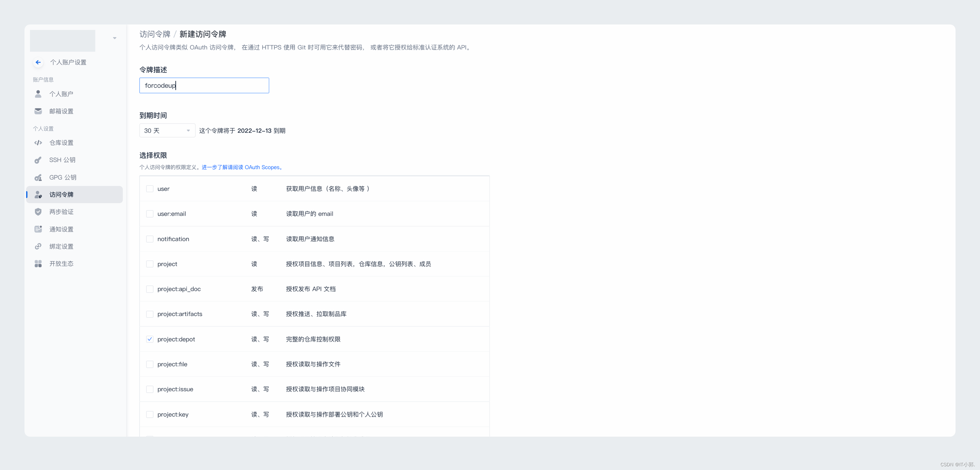Viewport: 980px width, 470px height.
Task: Click the 访问令牌 user-badge icon
Action: 38,195
